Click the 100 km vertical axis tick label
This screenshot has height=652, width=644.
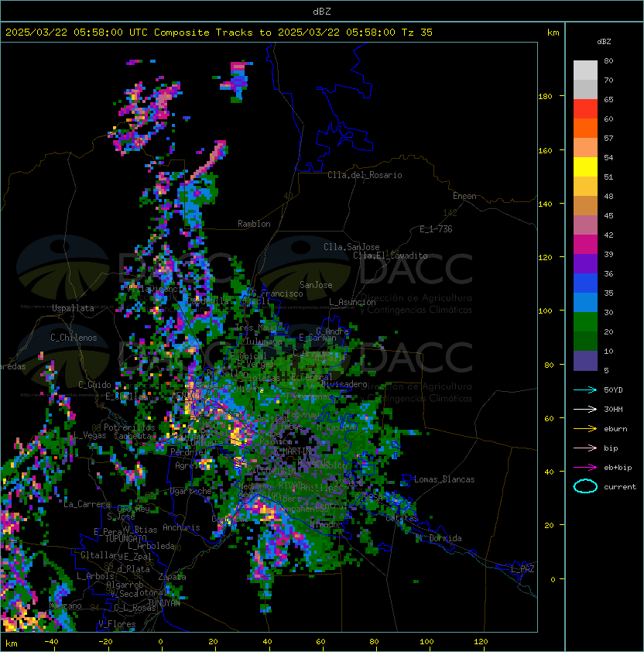(545, 311)
